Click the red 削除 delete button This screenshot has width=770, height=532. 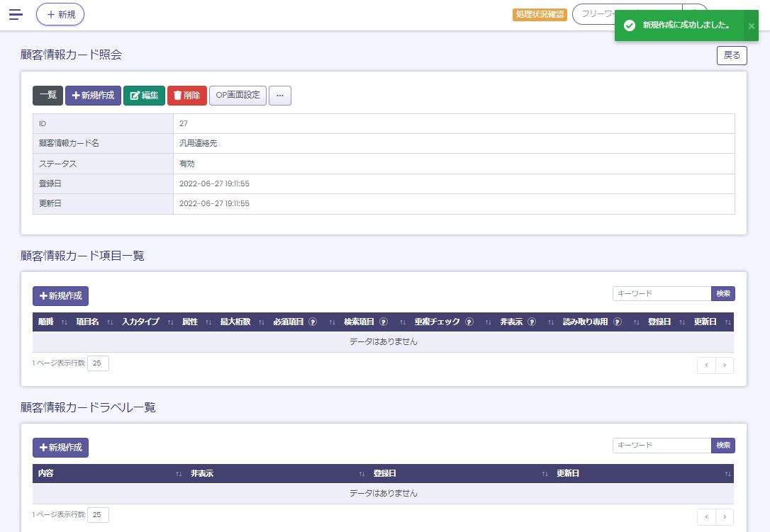pos(187,96)
